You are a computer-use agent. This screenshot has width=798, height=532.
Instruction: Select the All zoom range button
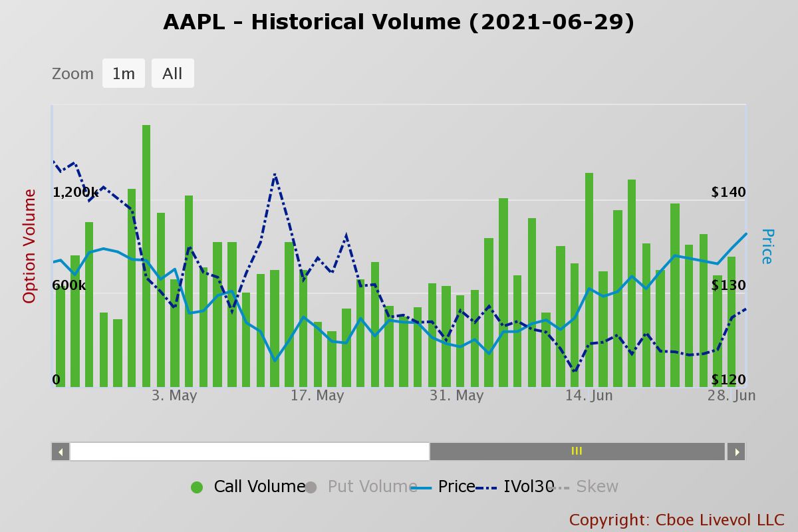coord(172,73)
